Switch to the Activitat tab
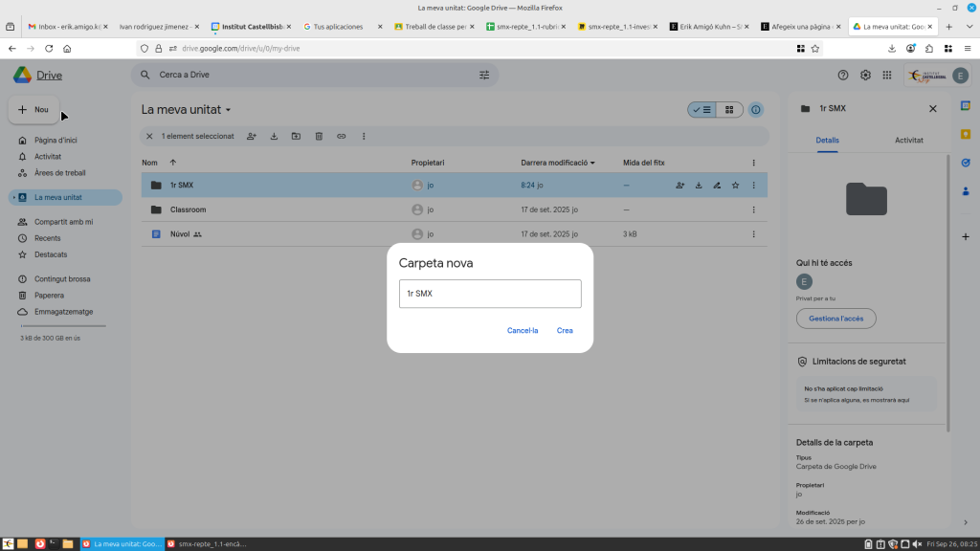The height and width of the screenshot is (551, 980). click(908, 140)
